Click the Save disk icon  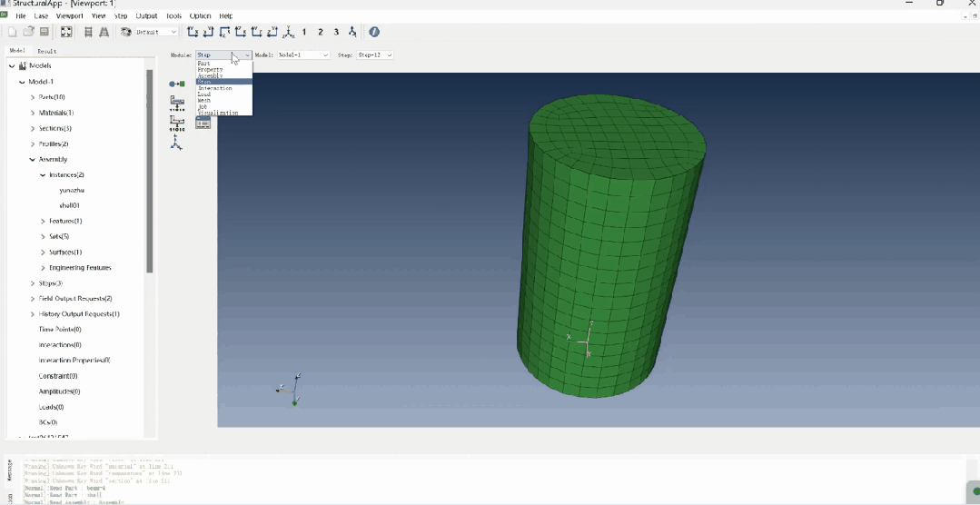(44, 32)
